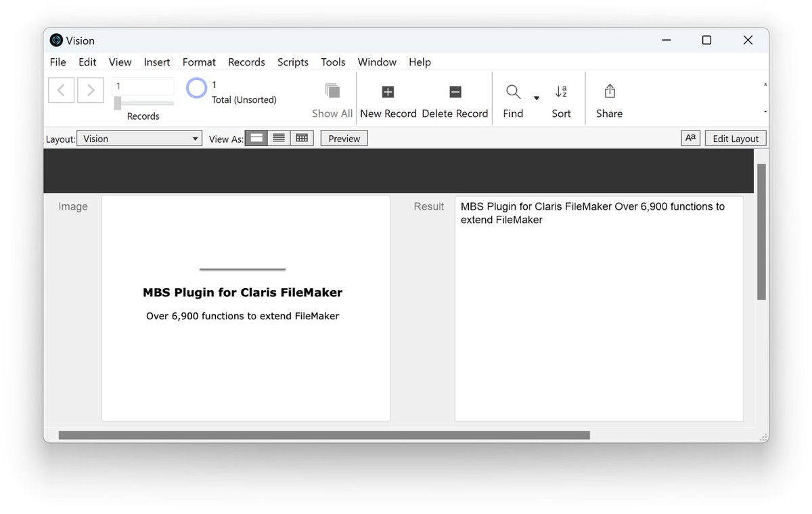Switch to Form view
This screenshot has width=812, height=514.
[256, 138]
